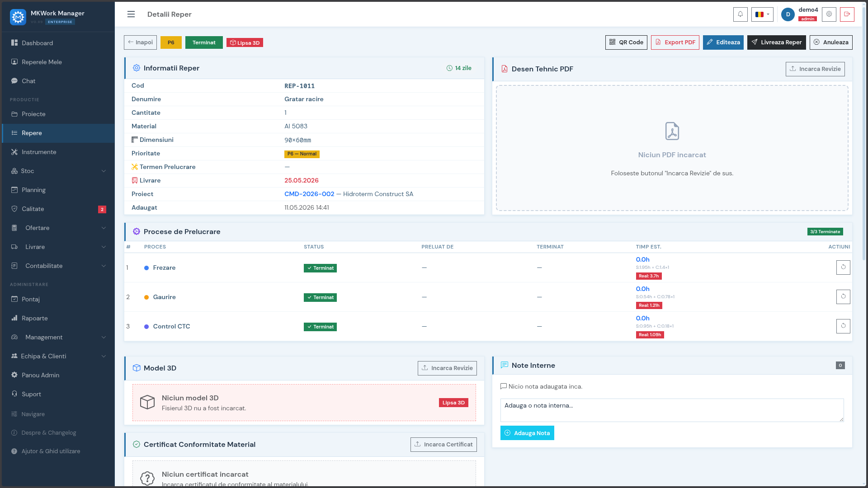Open the notifications bell
The height and width of the screenshot is (488, 868).
coord(740,14)
